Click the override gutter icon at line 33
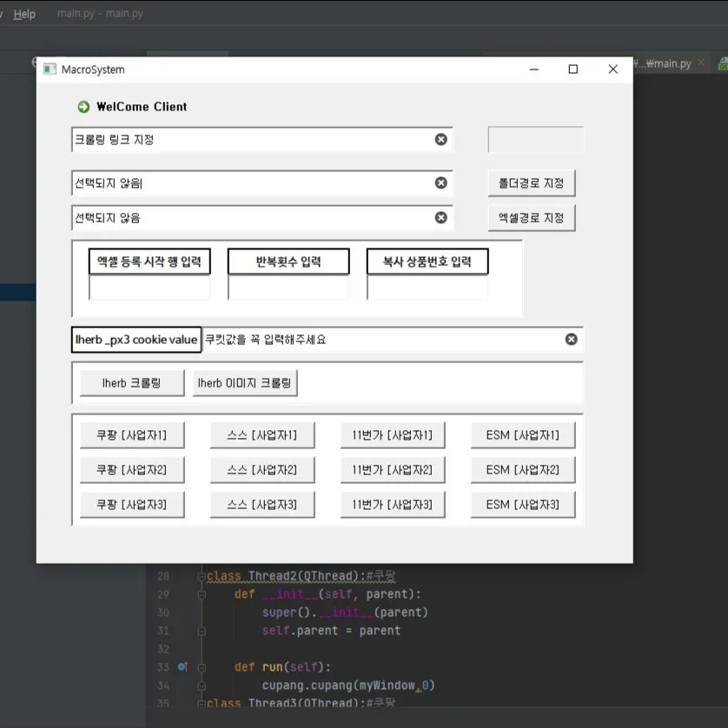This screenshot has height=728, width=728. coord(182,667)
